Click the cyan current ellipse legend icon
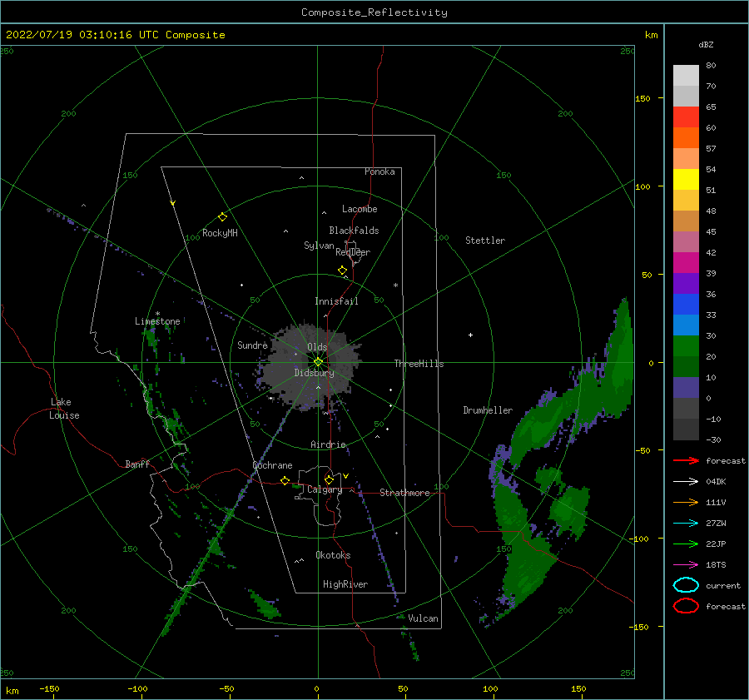This screenshot has width=749, height=700. tap(686, 585)
